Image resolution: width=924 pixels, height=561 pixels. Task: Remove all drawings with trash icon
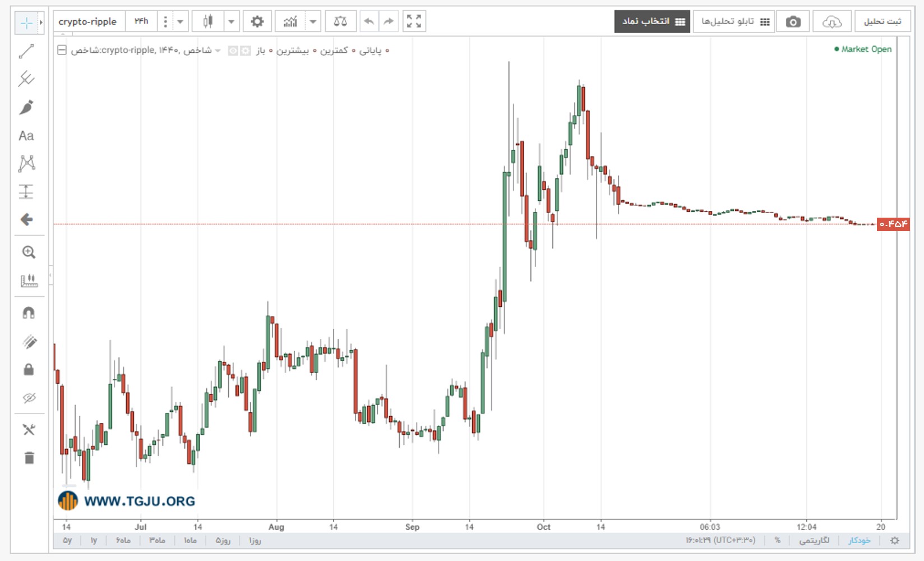click(29, 458)
